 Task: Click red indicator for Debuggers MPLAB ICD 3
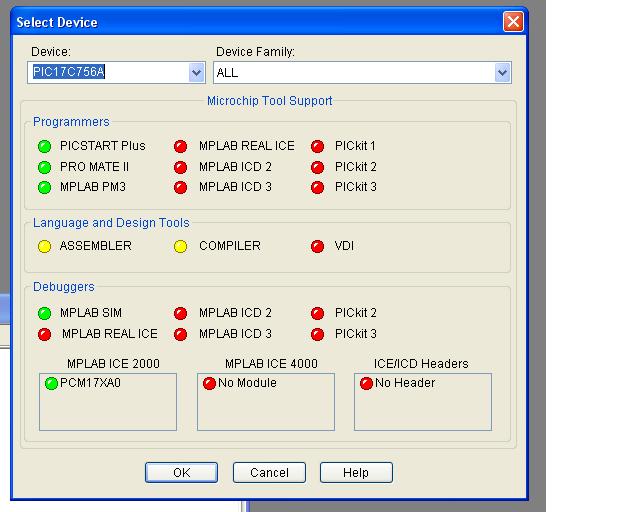[180, 334]
